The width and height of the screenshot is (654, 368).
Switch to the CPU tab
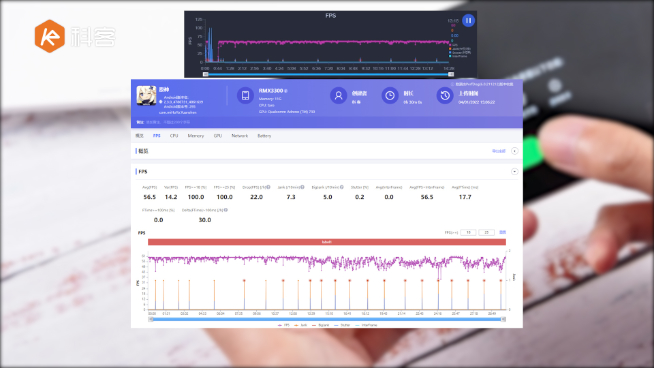pyautogui.click(x=174, y=136)
